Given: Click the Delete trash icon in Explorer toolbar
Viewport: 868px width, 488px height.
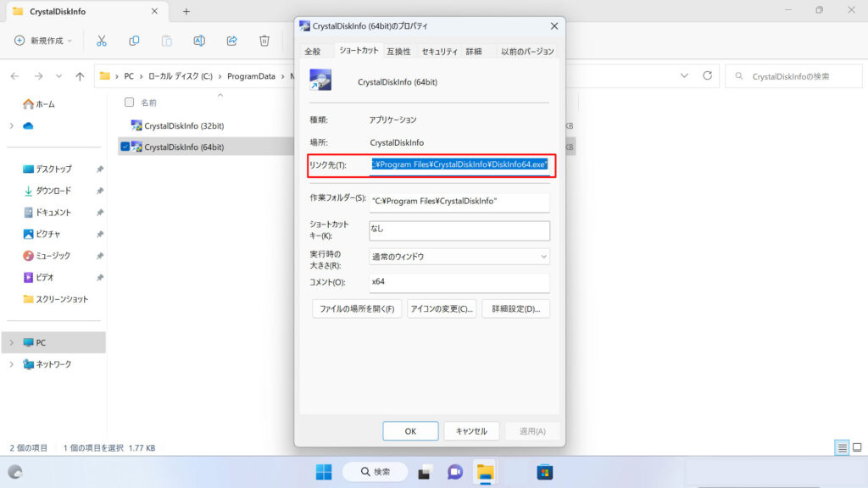Looking at the screenshot, I should pos(264,41).
